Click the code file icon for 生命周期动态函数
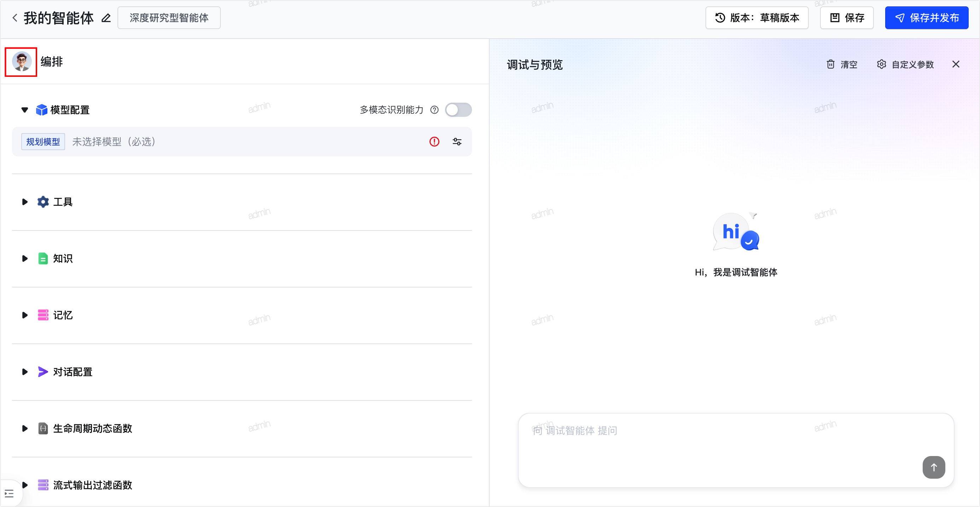Screen dimensions: 980x507 click(x=43, y=429)
